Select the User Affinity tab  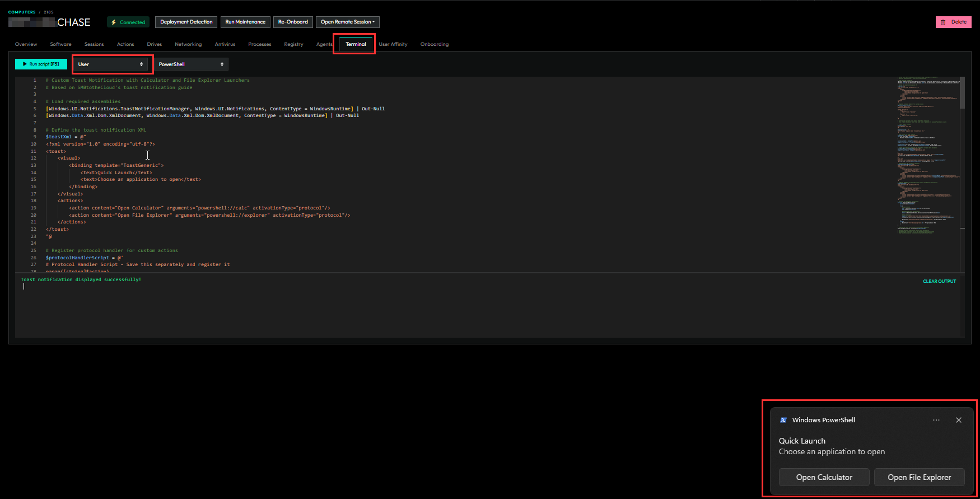393,44
